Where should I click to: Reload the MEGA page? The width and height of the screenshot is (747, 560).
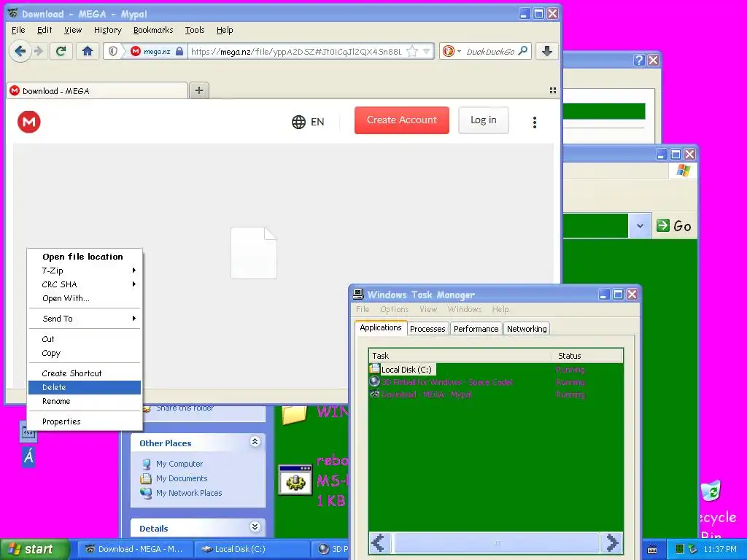61,51
